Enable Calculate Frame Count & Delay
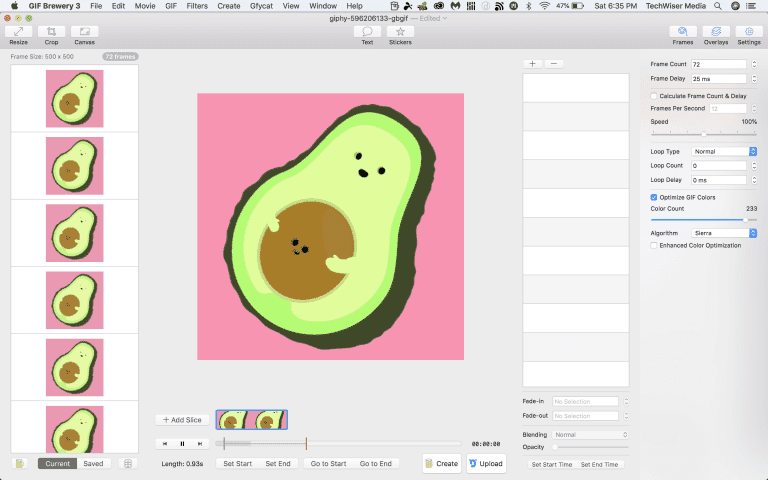Viewport: 768px width, 480px height. [654, 96]
